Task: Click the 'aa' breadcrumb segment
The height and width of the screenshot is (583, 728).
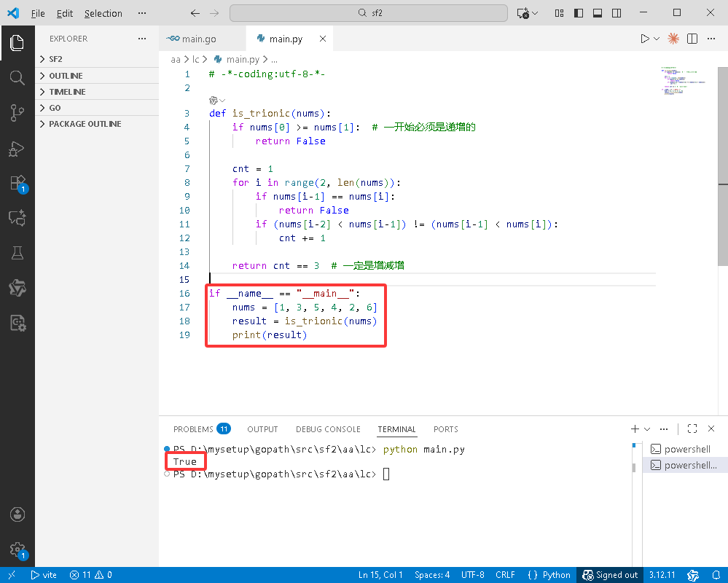Action: tap(176, 60)
